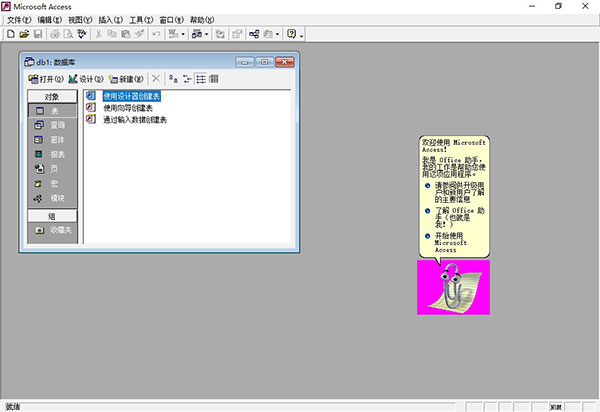The image size is (600, 412).
Task: Open the 文件 (File) menu
Action: (19, 20)
